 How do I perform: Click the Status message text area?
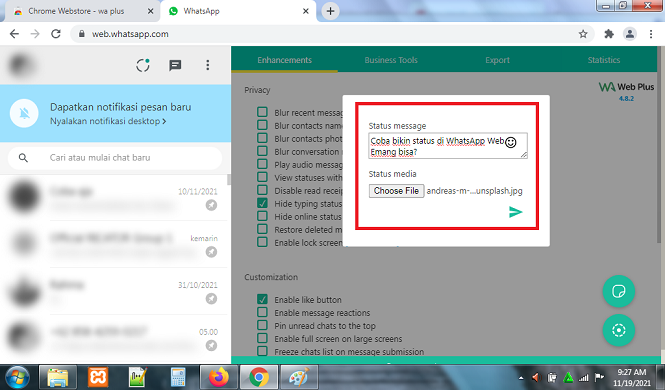click(x=448, y=146)
